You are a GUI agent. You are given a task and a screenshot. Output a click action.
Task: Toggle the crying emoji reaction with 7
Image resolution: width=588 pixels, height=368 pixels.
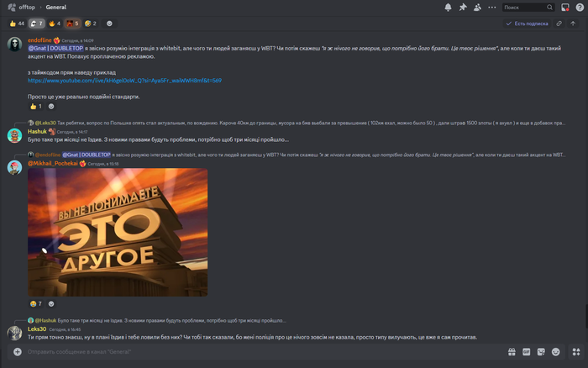click(x=36, y=304)
